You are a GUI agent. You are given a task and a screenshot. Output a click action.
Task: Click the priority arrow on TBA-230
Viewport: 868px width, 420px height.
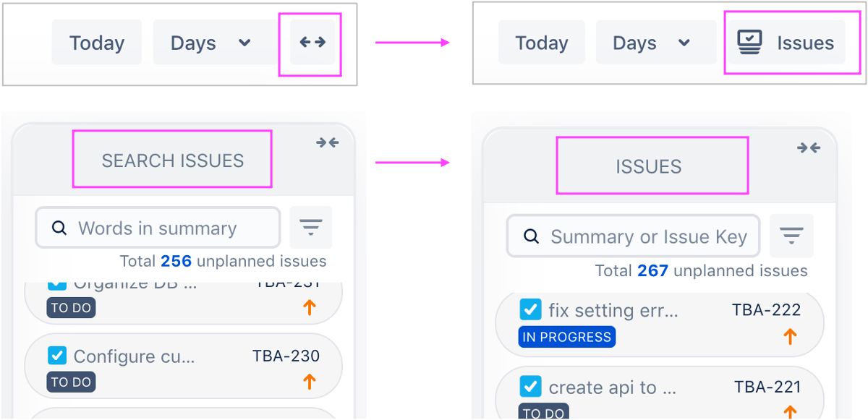tap(310, 382)
